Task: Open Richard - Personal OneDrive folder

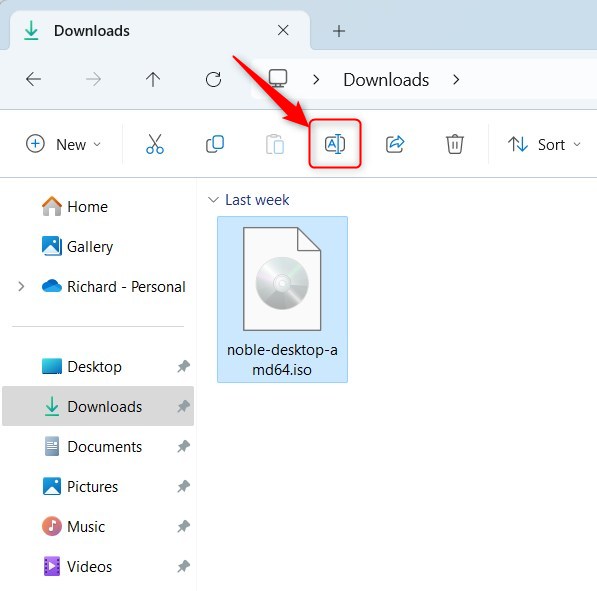Action: point(113,286)
